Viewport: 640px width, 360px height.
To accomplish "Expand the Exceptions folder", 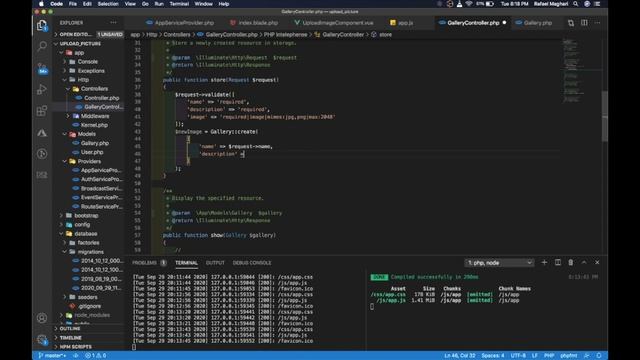I will point(91,71).
